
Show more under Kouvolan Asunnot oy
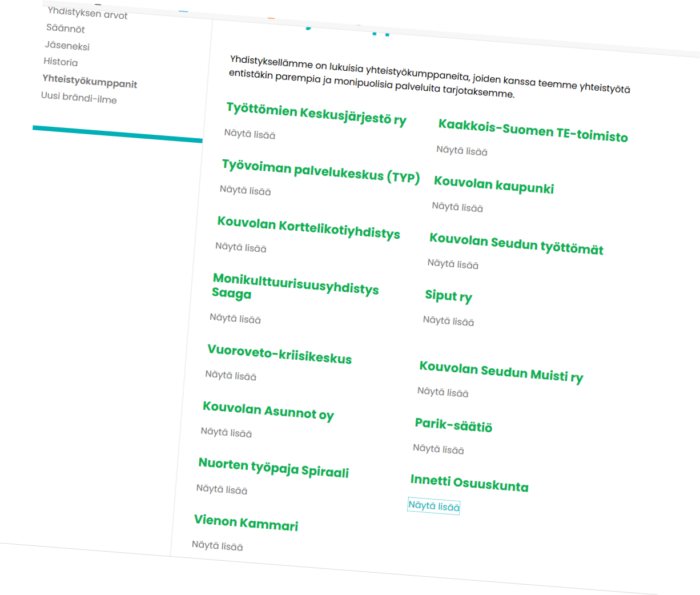226,432
